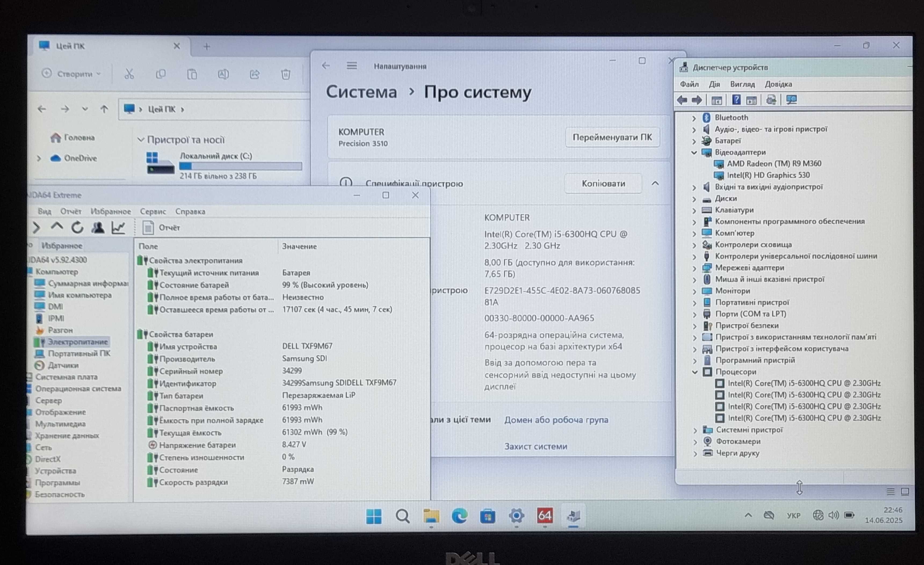Select Портативный ПК in the AIDA64 tree
Viewport: 924px width, 565px height.
(x=79, y=354)
